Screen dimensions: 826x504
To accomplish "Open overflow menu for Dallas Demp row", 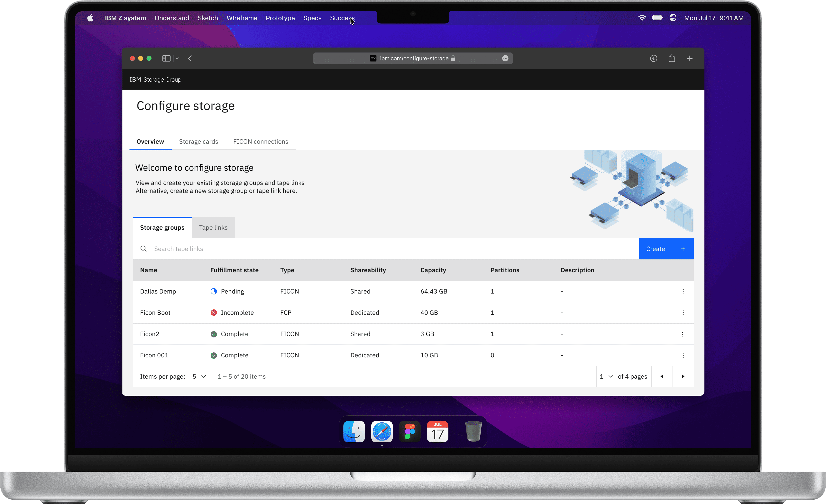I will (683, 291).
